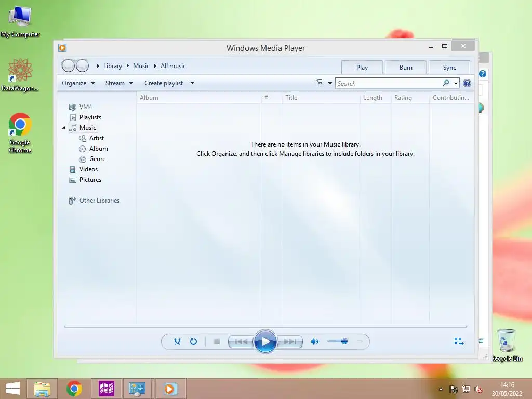Click the Previous track button

tap(241, 341)
